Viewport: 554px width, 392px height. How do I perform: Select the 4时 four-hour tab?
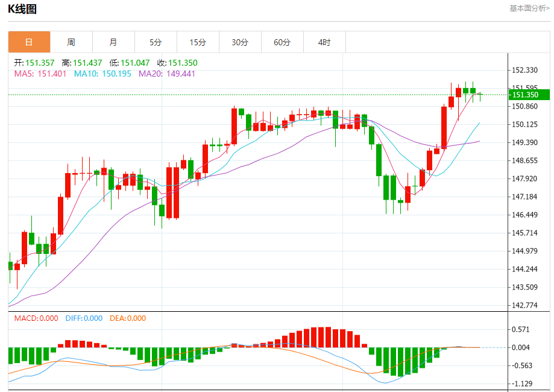[324, 42]
